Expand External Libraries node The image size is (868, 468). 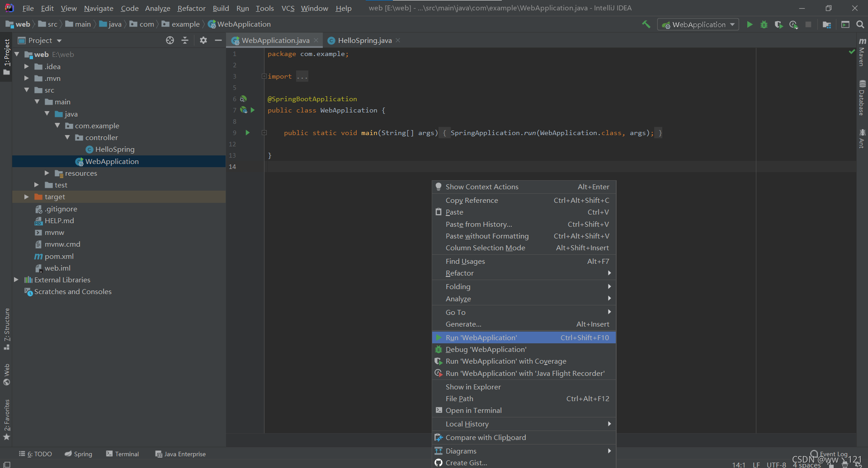coord(16,280)
